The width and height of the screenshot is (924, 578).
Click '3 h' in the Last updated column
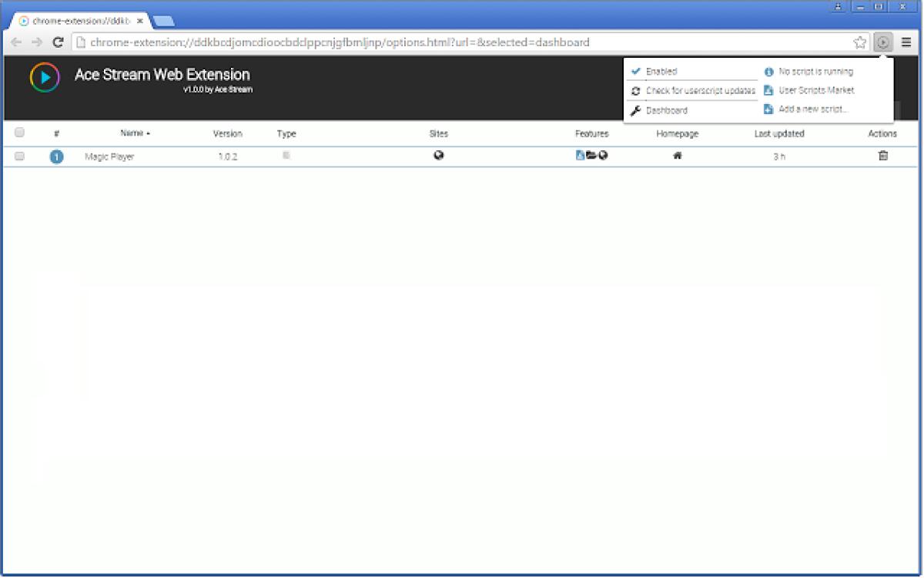click(x=779, y=156)
